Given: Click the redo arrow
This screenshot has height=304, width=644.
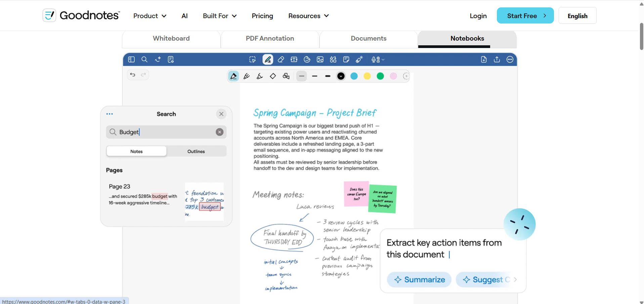Looking at the screenshot, I should coord(143,74).
